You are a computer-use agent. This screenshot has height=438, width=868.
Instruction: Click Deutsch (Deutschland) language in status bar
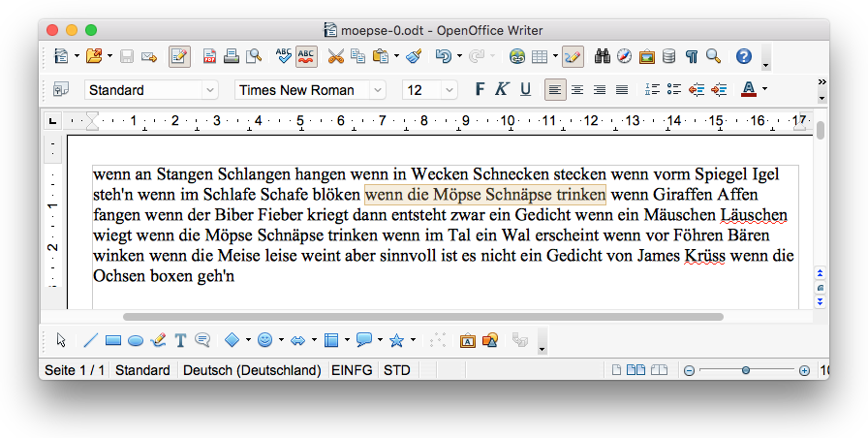pos(252,370)
